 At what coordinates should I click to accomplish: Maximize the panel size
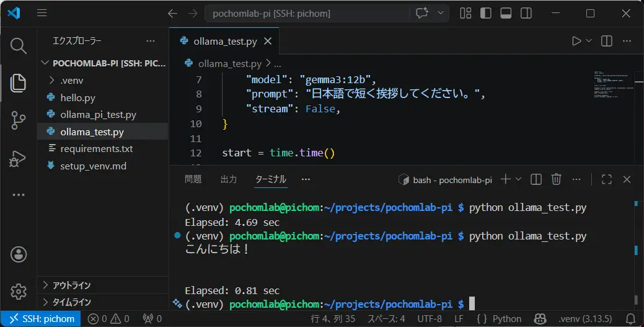(607, 179)
